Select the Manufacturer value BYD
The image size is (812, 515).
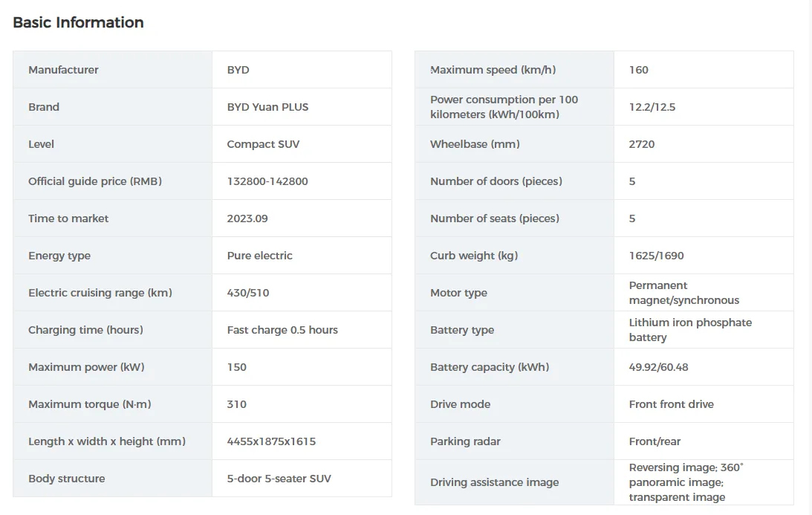click(x=238, y=70)
